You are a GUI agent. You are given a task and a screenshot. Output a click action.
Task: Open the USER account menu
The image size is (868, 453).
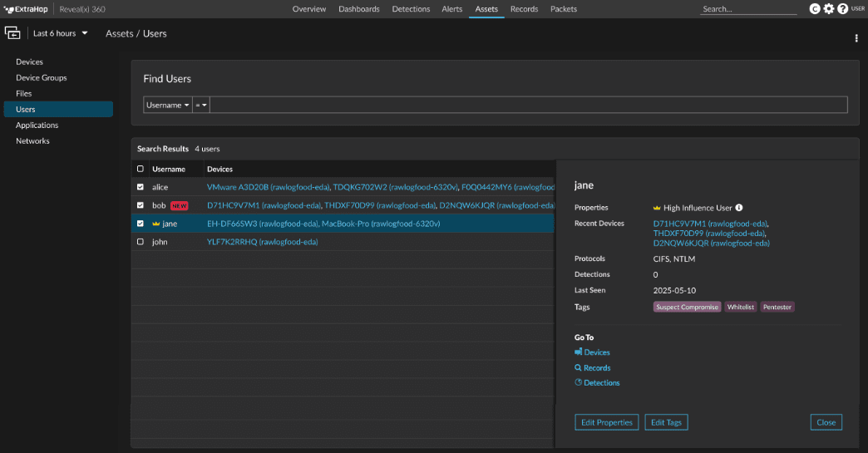pos(858,9)
